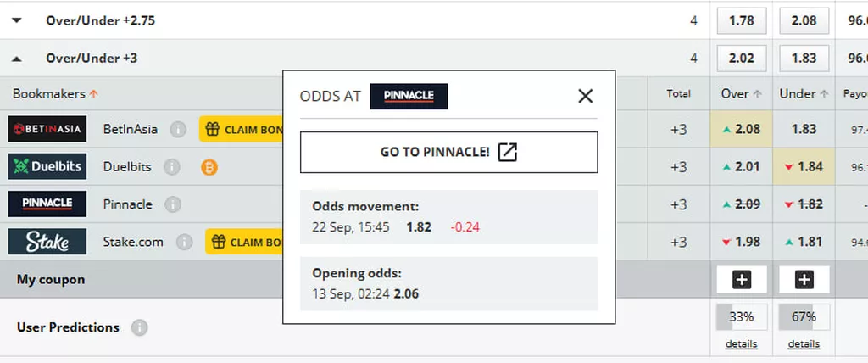Screen dimensions: 868x363
Task: Click the Stake logo thumbnail
Action: [47, 242]
